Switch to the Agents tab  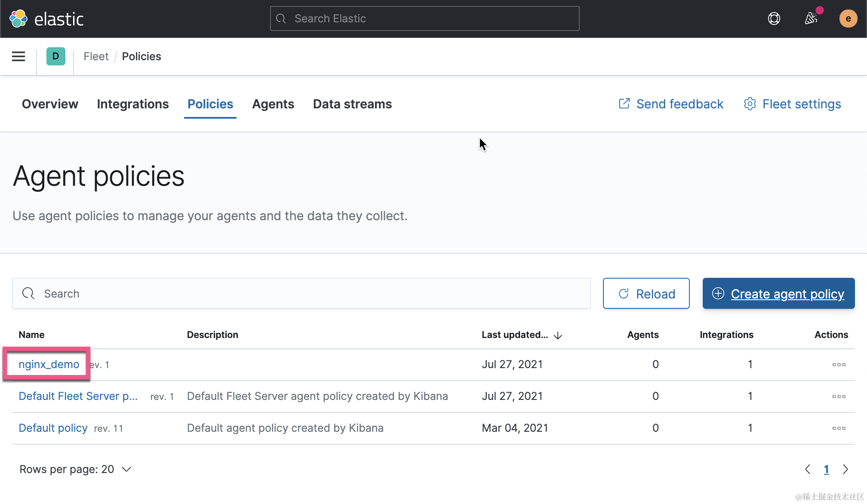coord(273,104)
